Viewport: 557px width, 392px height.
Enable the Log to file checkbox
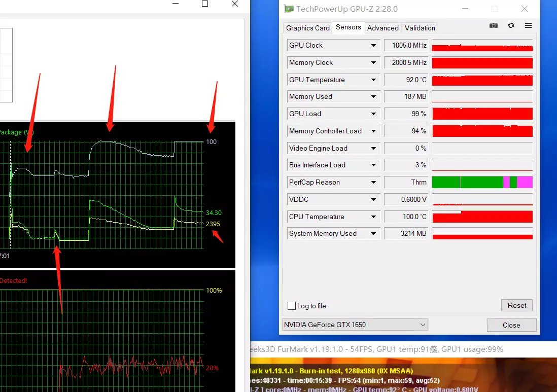click(x=292, y=306)
